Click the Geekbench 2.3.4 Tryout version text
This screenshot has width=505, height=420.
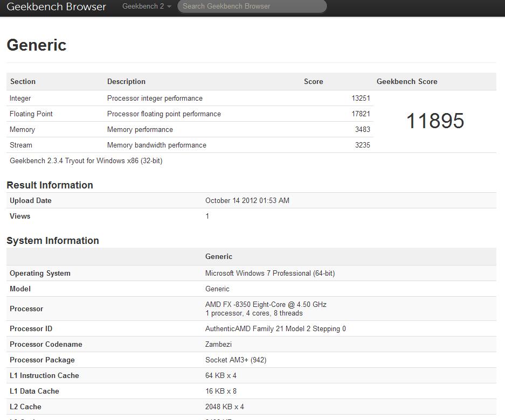tap(86, 161)
